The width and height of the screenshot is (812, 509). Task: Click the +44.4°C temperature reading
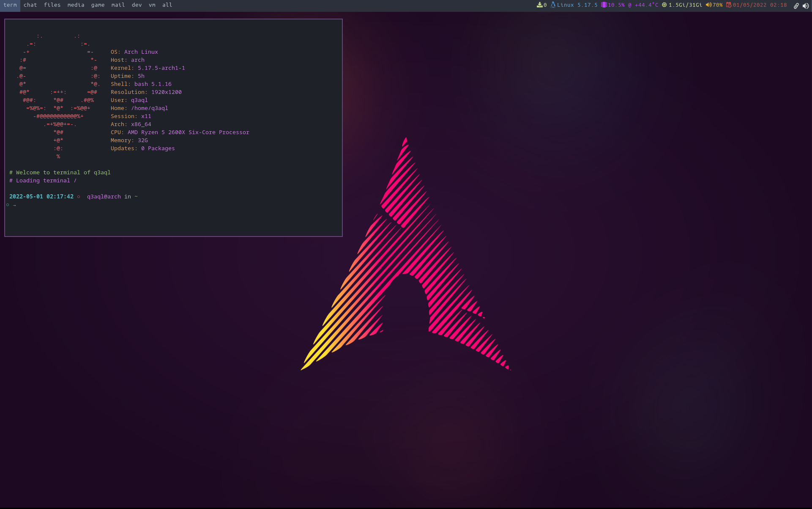646,5
